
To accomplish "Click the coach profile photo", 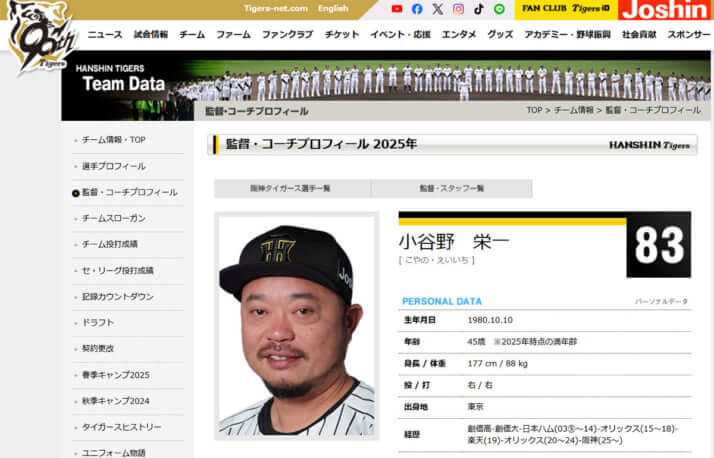I will (297, 326).
